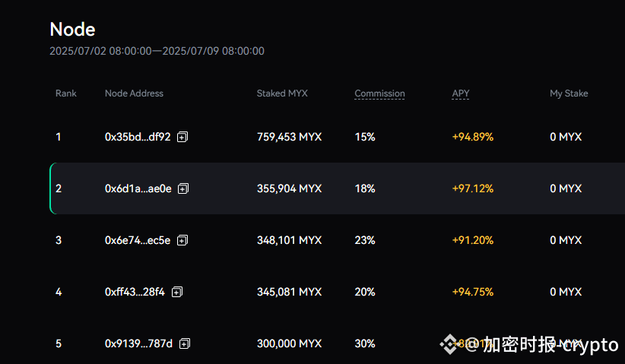Open node address 0x35bd...df92
The image size is (625, 364).
pyautogui.click(x=138, y=137)
